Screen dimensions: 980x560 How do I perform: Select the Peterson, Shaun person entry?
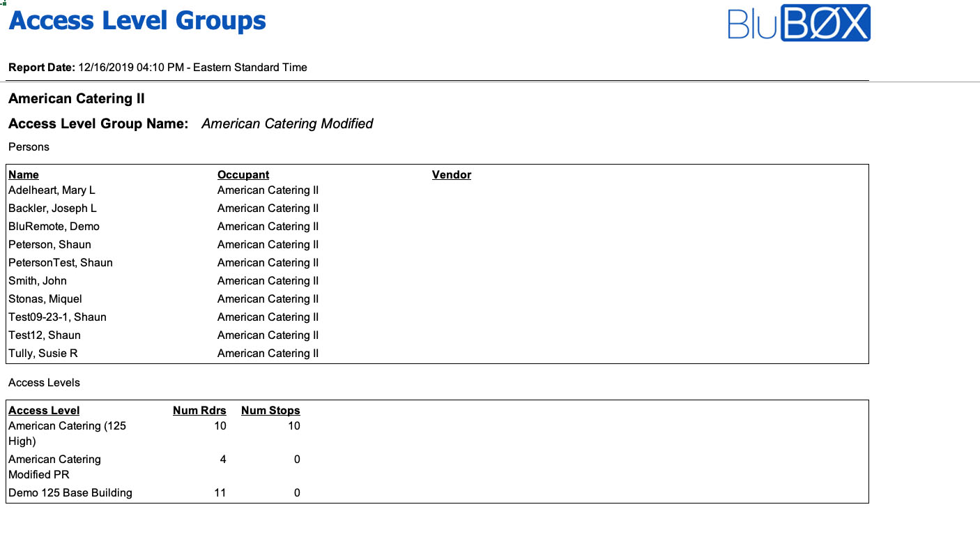49,244
